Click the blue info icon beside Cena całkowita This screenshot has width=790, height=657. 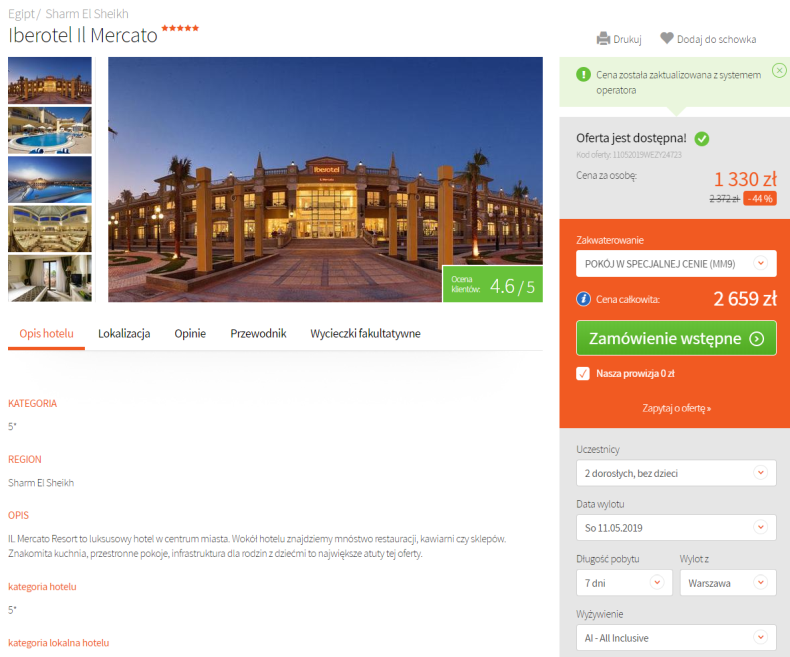(583, 299)
